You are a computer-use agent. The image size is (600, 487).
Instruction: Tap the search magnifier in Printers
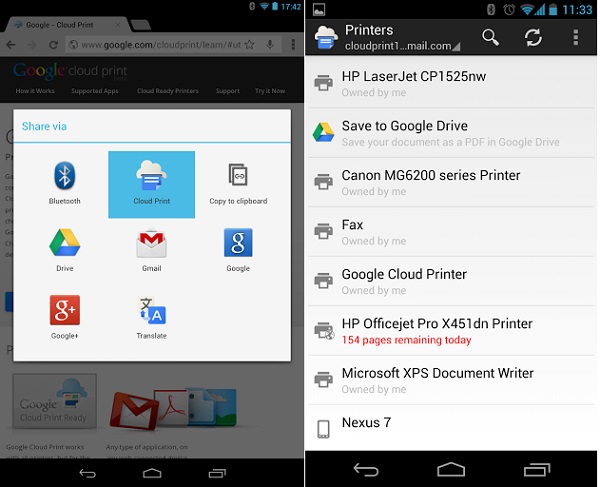(490, 37)
